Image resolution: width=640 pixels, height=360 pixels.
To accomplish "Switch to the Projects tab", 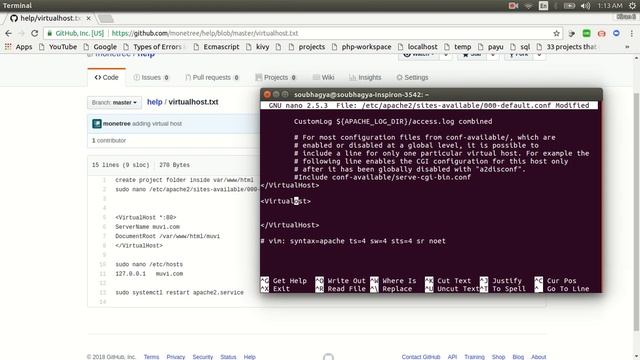I will point(276,77).
